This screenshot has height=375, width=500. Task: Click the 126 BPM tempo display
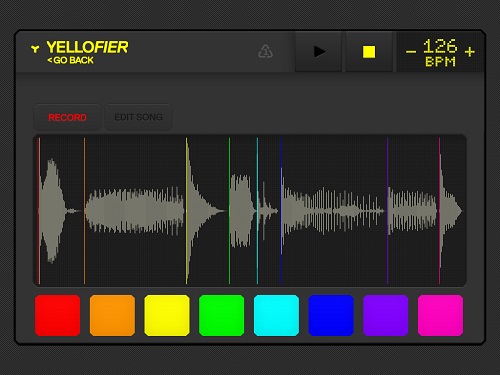click(440, 52)
